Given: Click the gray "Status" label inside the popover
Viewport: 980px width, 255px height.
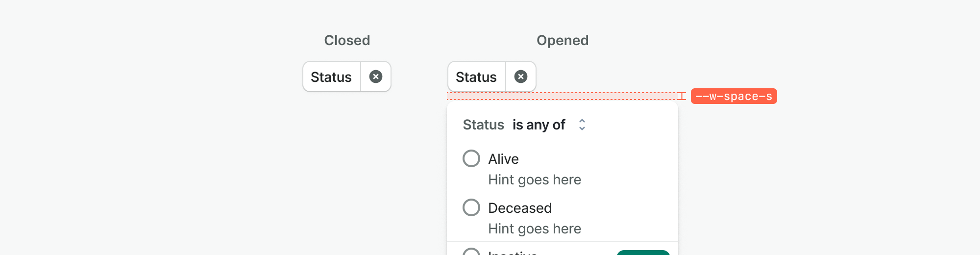Looking at the screenshot, I should (483, 125).
